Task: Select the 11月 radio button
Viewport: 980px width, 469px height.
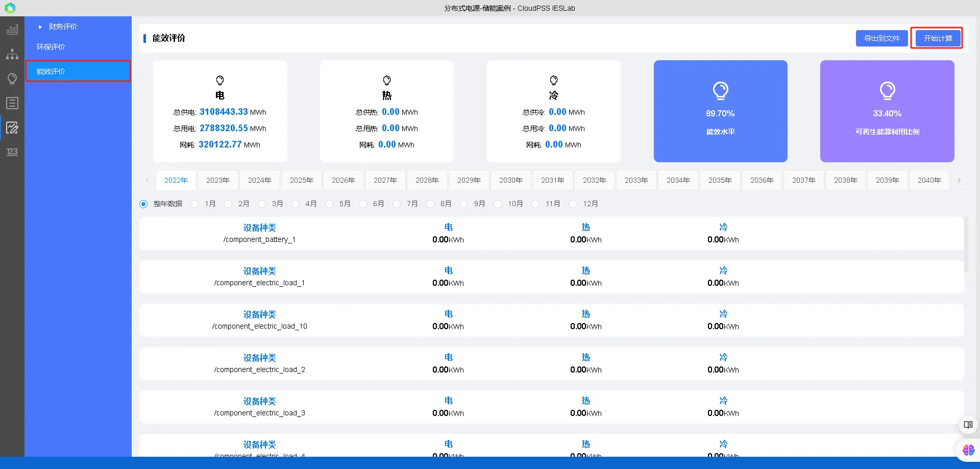Action: [x=535, y=204]
